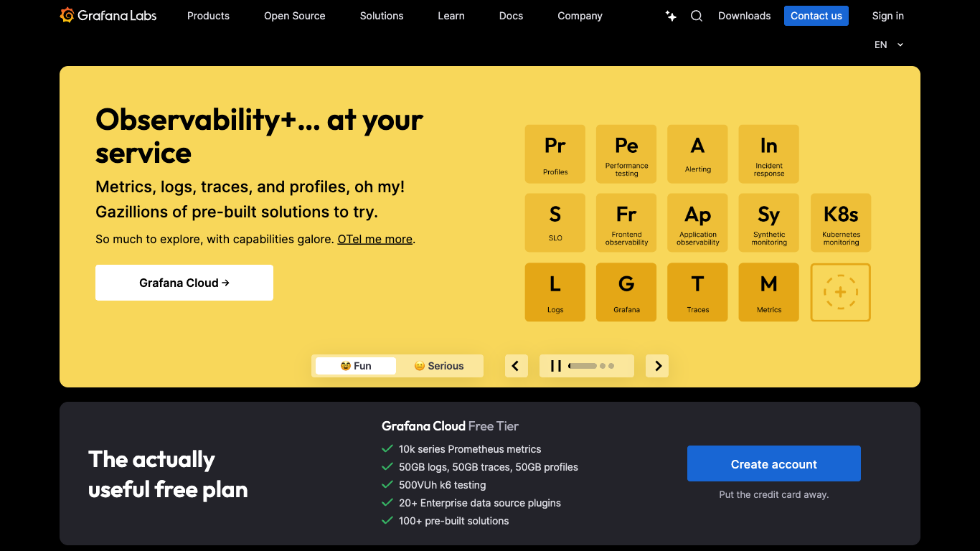Click '50GB logs, 50GB traces, 50GB profiles'
Image resolution: width=980 pixels, height=551 pixels.
click(489, 467)
